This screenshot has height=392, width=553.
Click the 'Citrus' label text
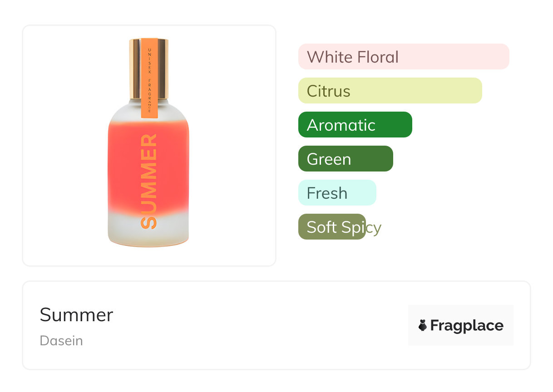(x=328, y=91)
